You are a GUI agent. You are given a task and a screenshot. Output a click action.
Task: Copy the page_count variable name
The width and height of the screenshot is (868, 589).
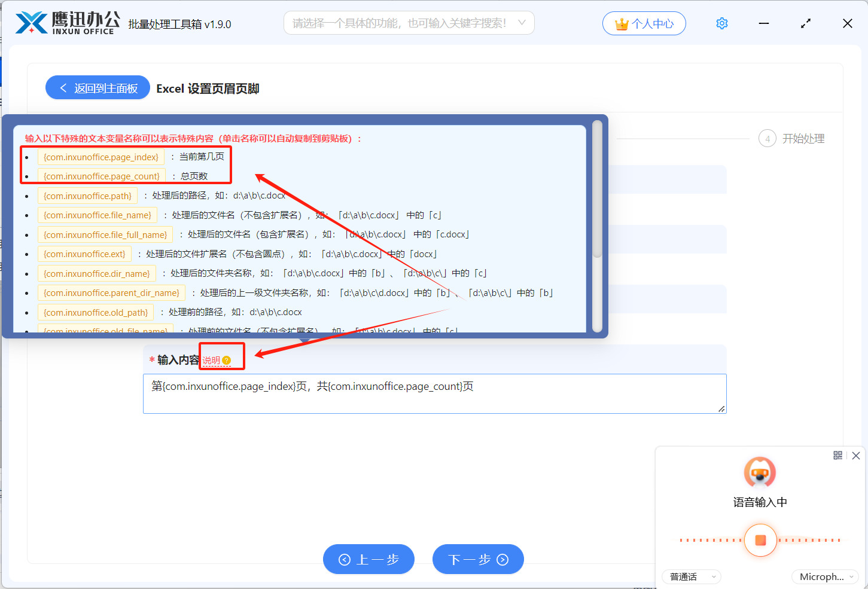point(101,176)
